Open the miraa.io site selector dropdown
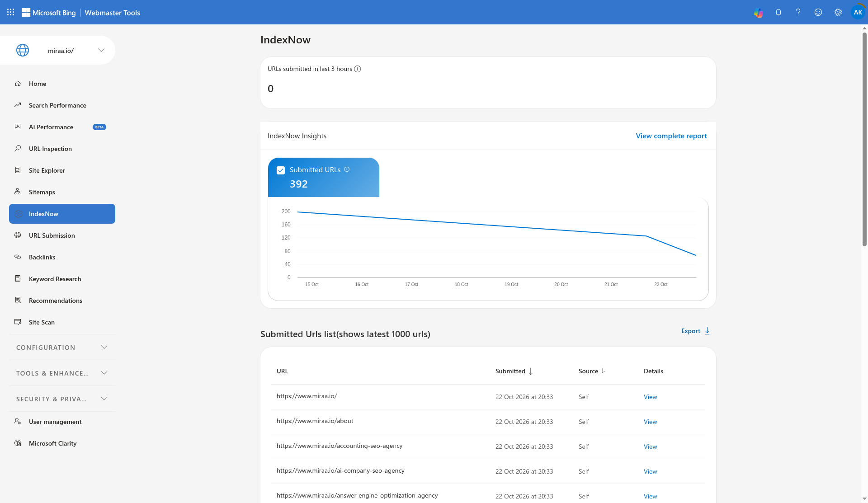The width and height of the screenshot is (868, 503). 58,50
